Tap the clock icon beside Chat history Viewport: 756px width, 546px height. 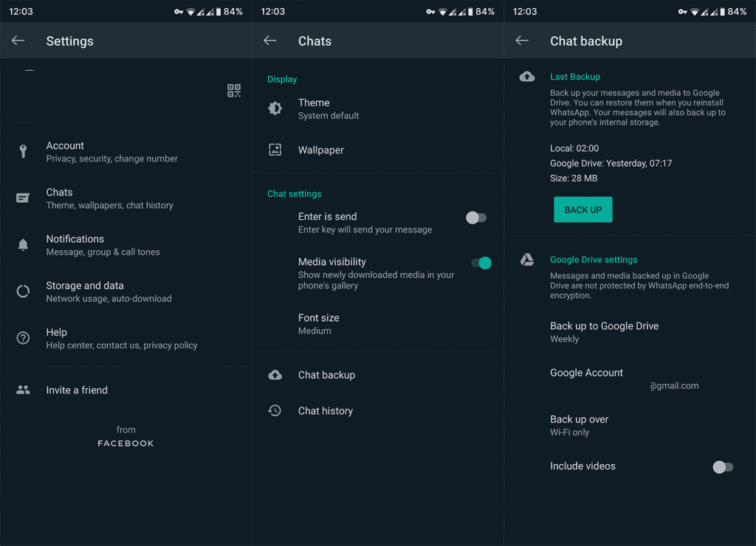point(275,410)
